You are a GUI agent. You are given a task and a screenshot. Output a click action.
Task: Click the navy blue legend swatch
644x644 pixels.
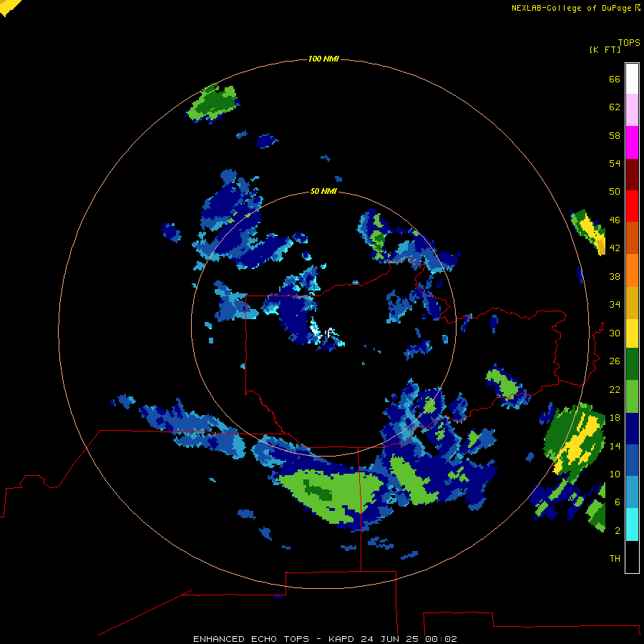[632, 429]
